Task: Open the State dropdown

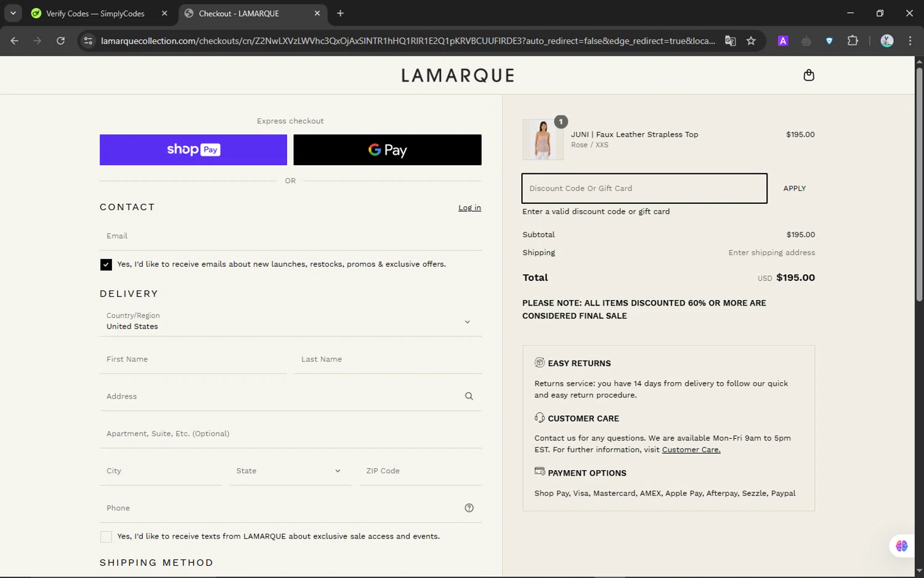Action: [290, 471]
